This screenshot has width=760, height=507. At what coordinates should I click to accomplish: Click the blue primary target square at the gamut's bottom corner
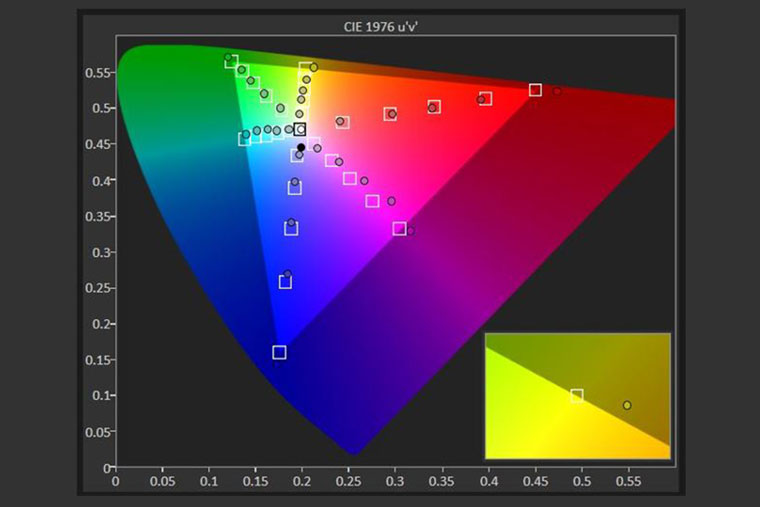(x=279, y=352)
